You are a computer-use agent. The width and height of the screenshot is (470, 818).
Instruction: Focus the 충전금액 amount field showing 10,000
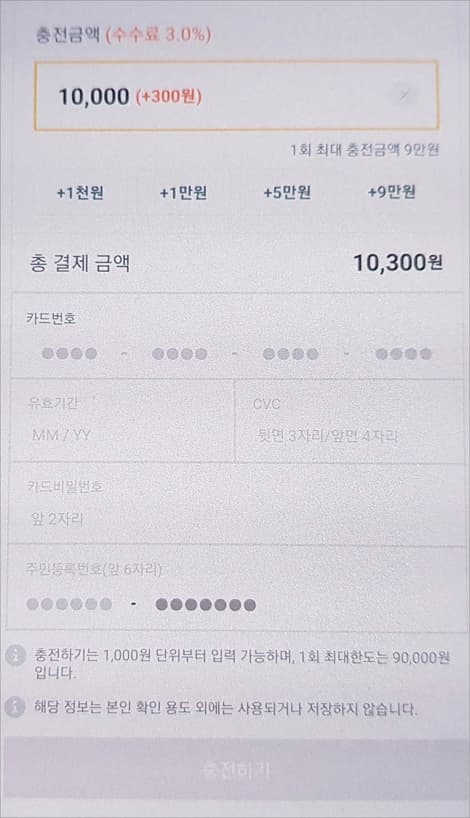click(236, 96)
